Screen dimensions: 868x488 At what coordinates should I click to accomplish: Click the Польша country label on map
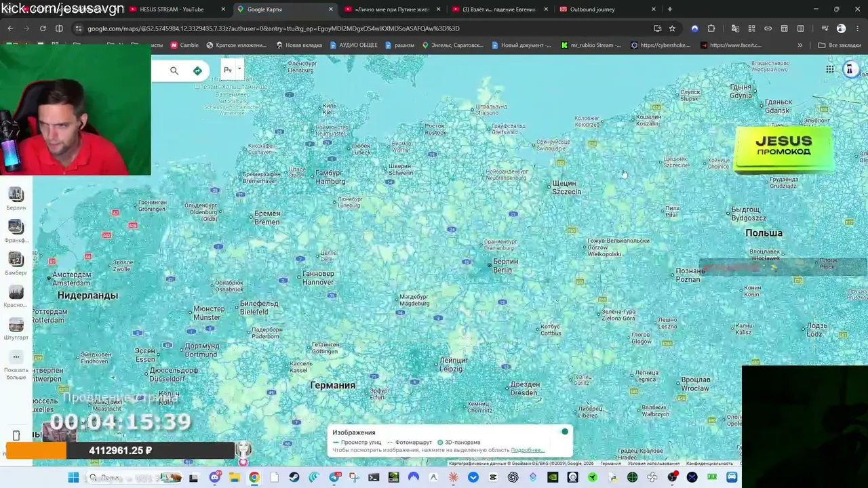(764, 233)
